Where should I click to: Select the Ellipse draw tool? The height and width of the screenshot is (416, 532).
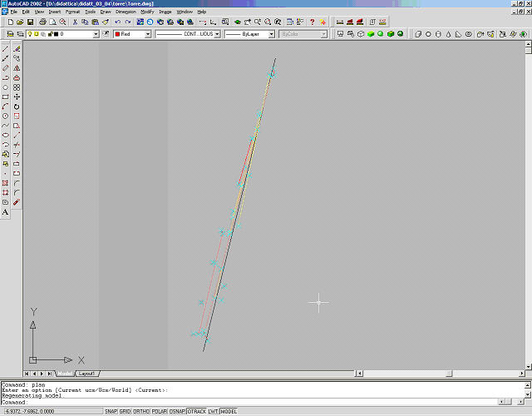(x=6, y=135)
